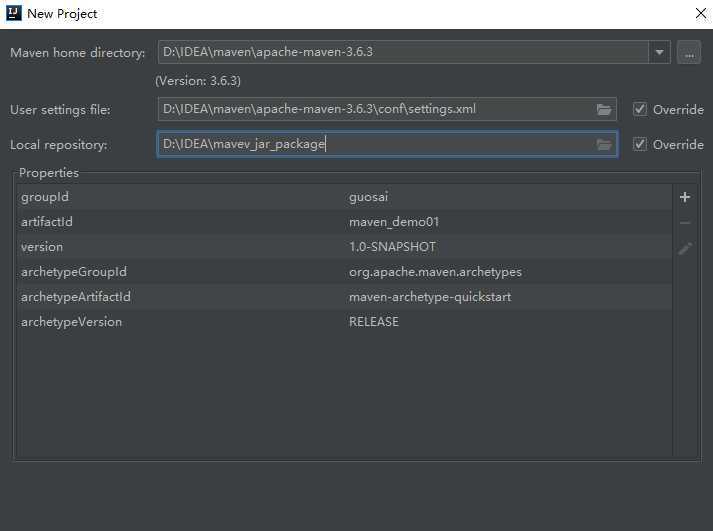The width and height of the screenshot is (713, 531).
Task: Focus the User settings file field
Action: pyautogui.click(x=387, y=109)
